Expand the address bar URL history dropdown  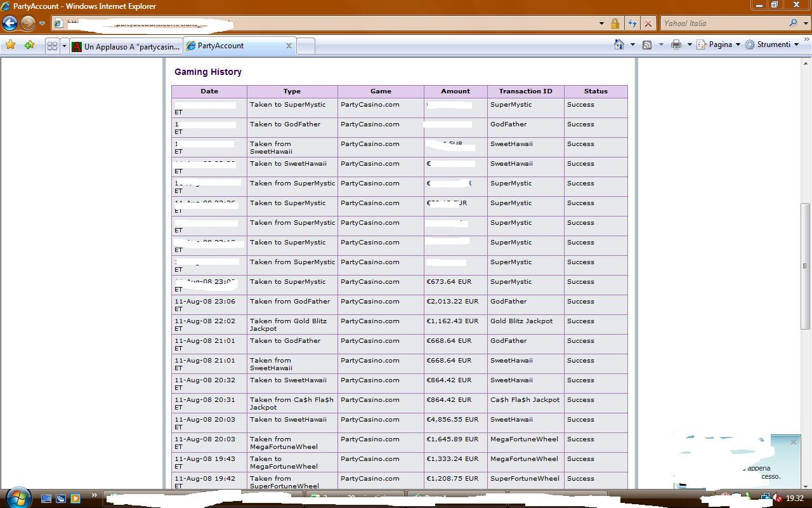(x=601, y=23)
